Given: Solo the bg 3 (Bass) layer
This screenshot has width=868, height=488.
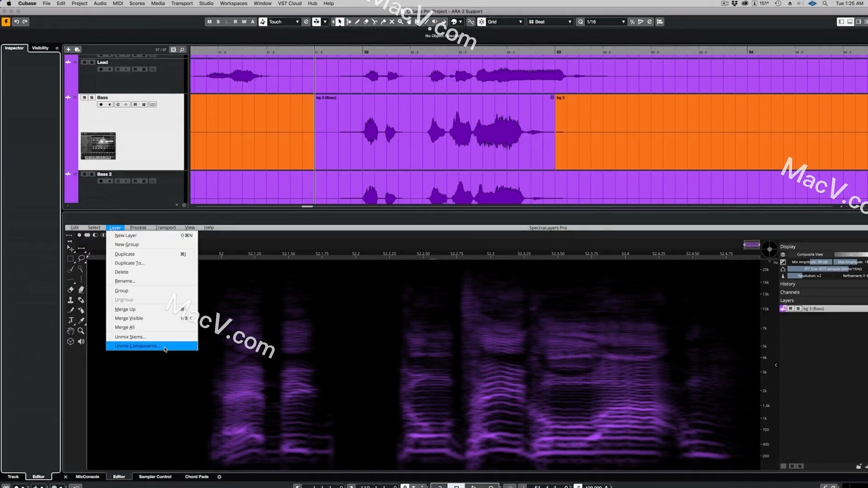Looking at the screenshot, I should [x=798, y=309].
